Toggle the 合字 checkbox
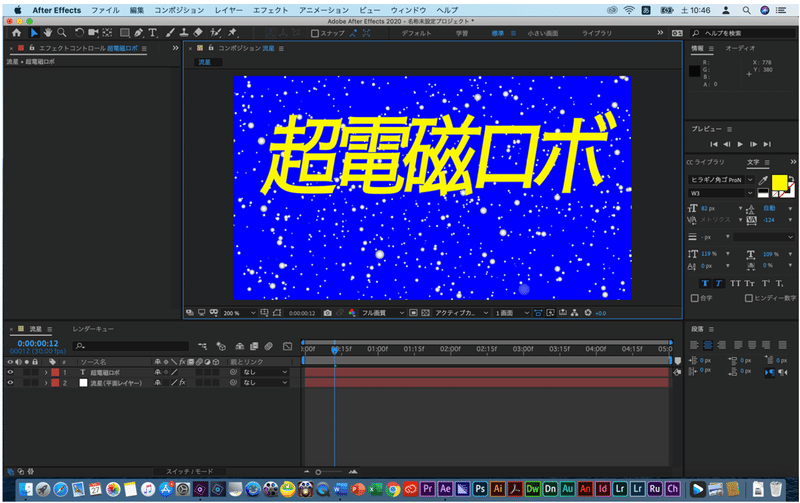Image resolution: width=800 pixels, height=503 pixels. (x=694, y=298)
